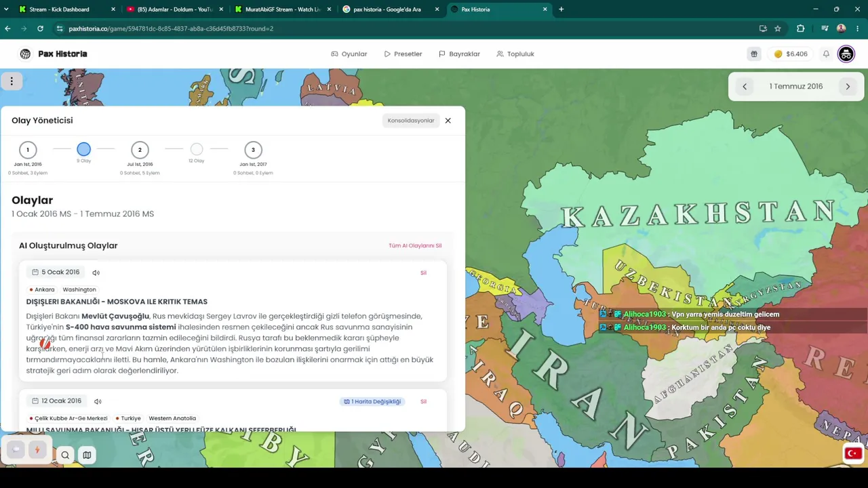The image size is (868, 488).
Task: Bookmark this page with the star
Action: tap(778, 28)
